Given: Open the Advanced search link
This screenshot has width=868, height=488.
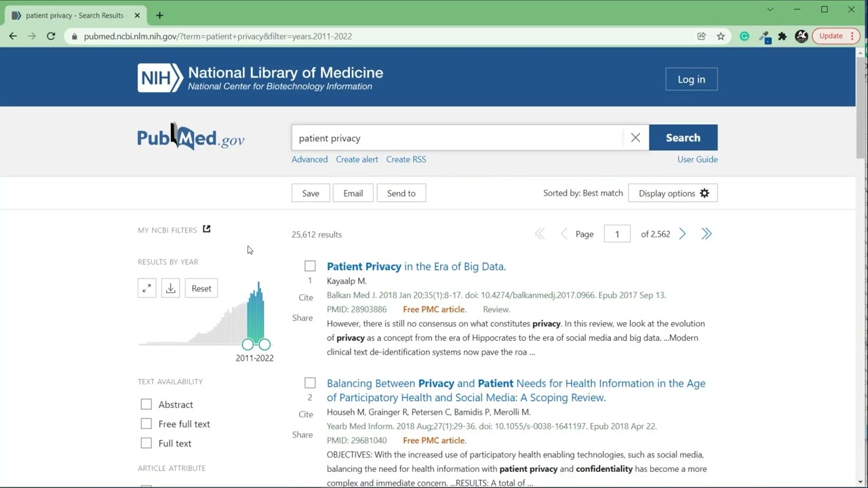Looking at the screenshot, I should click(x=309, y=159).
